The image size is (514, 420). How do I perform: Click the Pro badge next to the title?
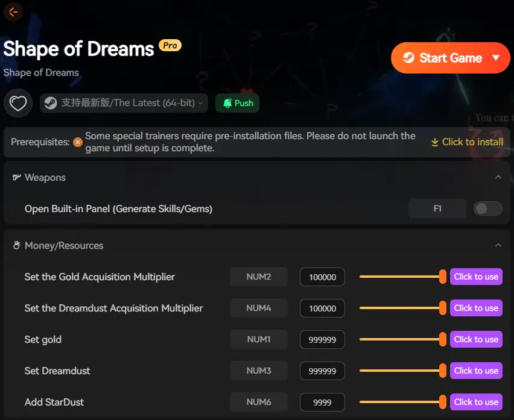tap(170, 45)
